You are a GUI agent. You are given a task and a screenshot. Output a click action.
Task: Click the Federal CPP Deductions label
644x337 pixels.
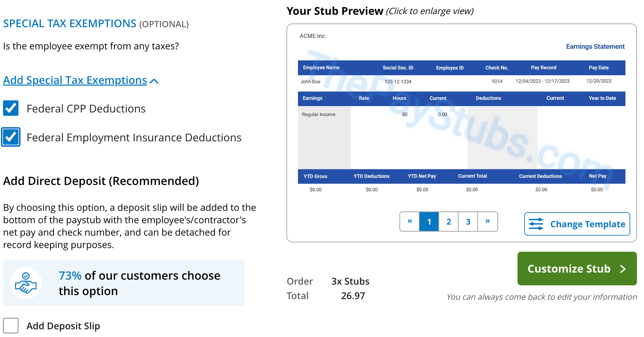pos(86,109)
